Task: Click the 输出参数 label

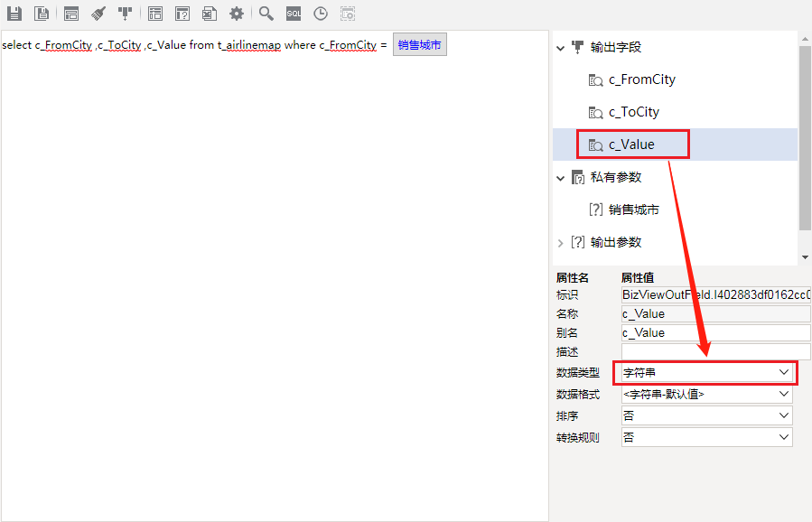Action: pyautogui.click(x=616, y=242)
